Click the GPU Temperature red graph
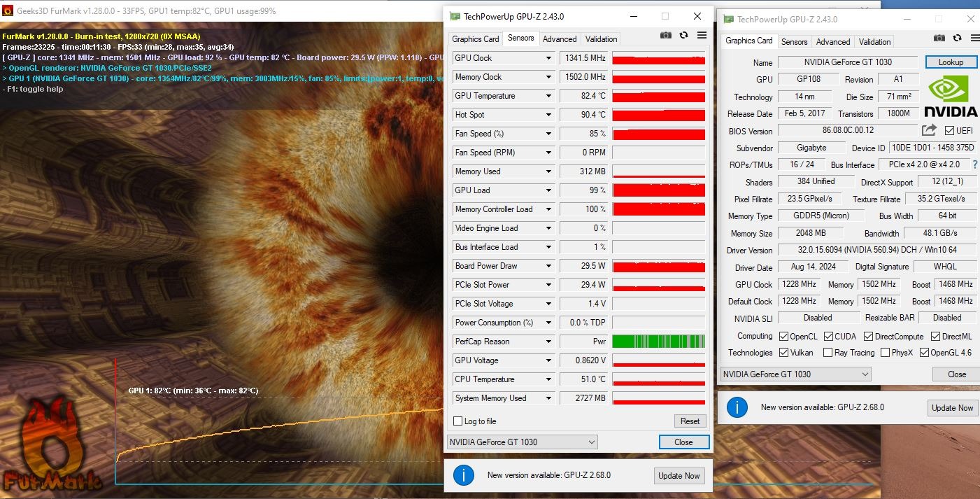980x499 pixels. (x=659, y=96)
